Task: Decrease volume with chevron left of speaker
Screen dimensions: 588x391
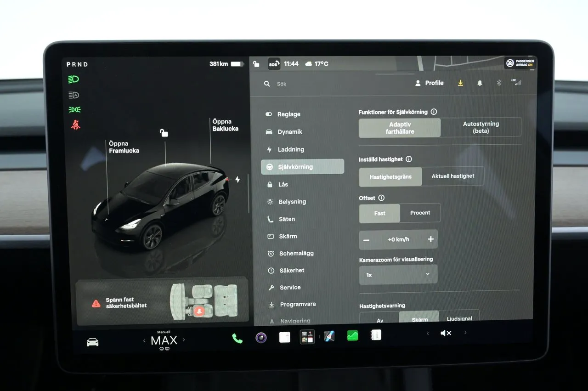Action: [x=428, y=333]
